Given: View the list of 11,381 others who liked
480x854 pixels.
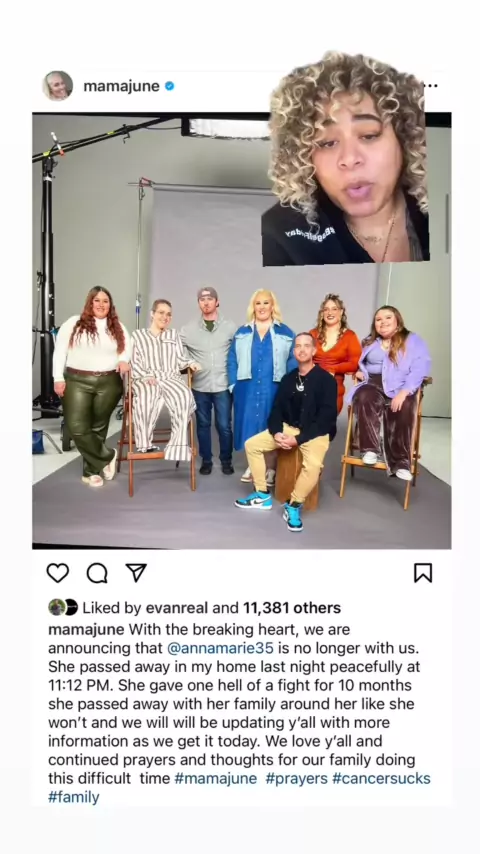Looking at the screenshot, I should 292,608.
